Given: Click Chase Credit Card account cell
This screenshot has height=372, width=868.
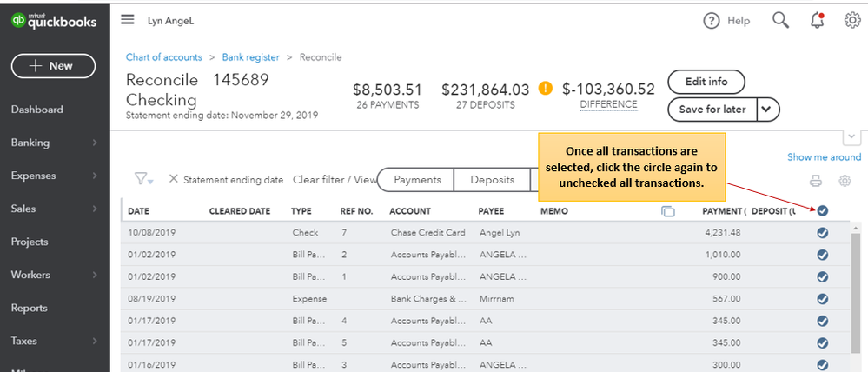Looking at the screenshot, I should [x=427, y=233].
